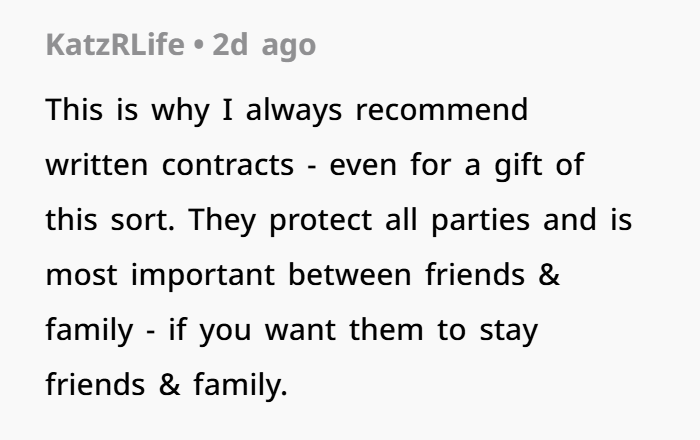Click the word 'stay' in the comment
Viewport: 700px width, 440px height.
coord(508,330)
